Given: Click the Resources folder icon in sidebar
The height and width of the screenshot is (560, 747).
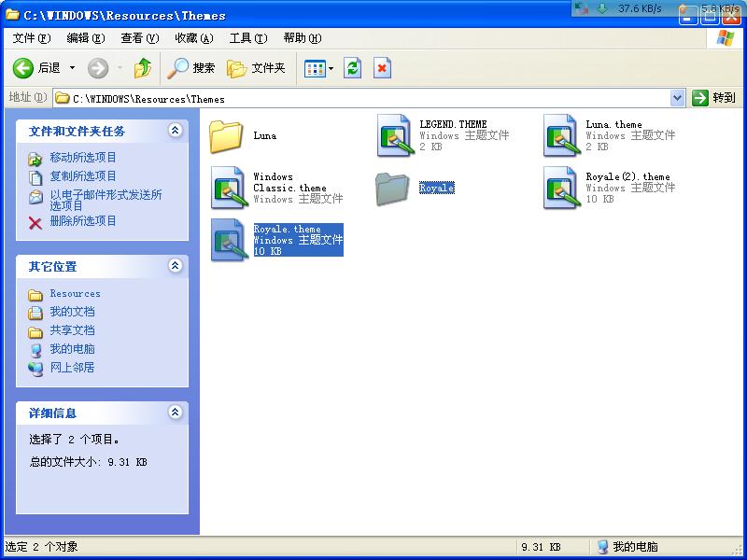Looking at the screenshot, I should pyautogui.click(x=35, y=295).
